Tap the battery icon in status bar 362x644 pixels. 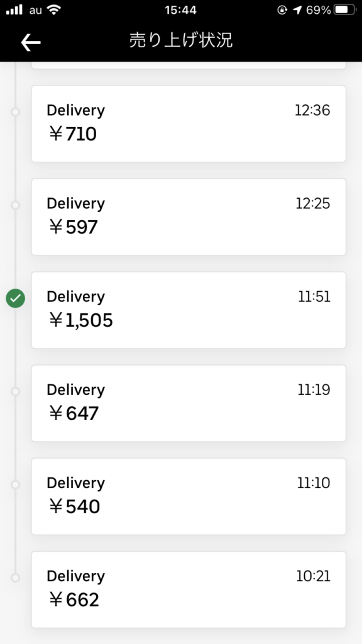345,10
